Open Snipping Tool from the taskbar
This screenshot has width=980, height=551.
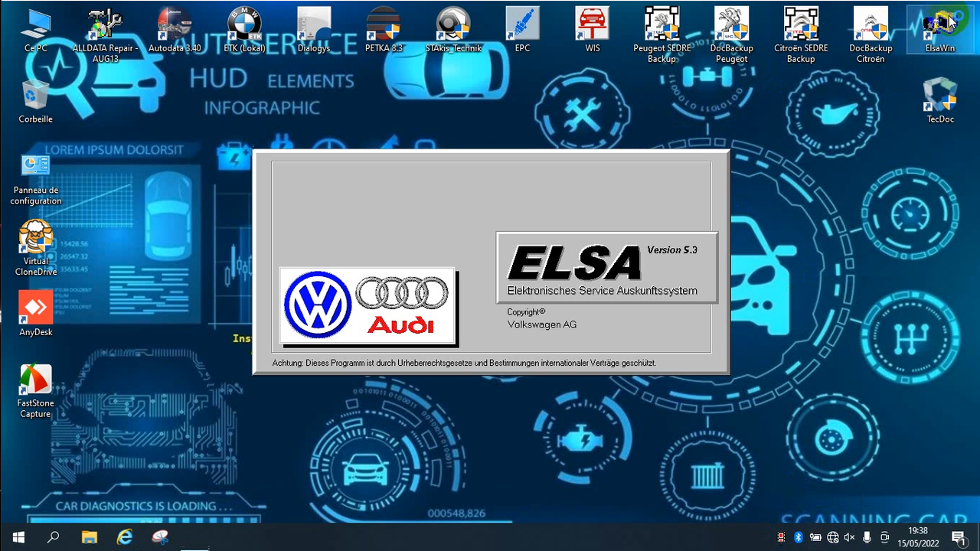tap(159, 536)
